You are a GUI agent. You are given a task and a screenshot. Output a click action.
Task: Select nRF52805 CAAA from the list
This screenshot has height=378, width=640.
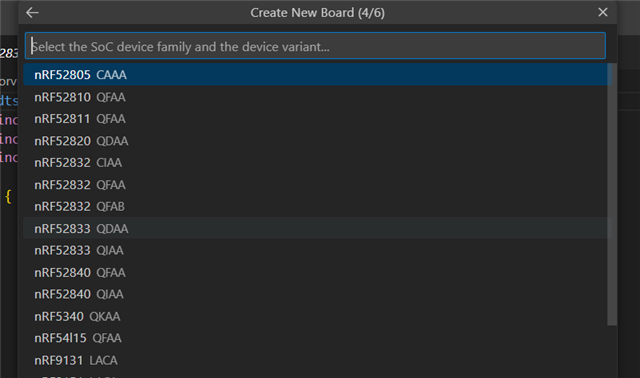click(x=317, y=75)
